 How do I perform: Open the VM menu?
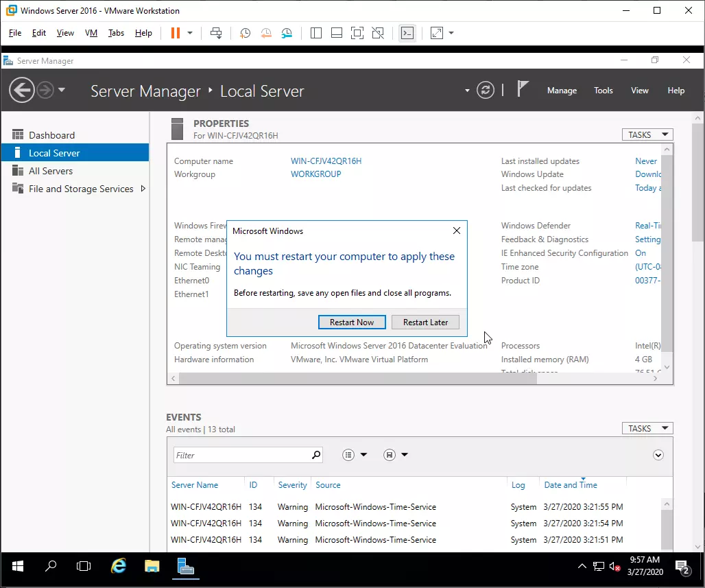pos(91,33)
